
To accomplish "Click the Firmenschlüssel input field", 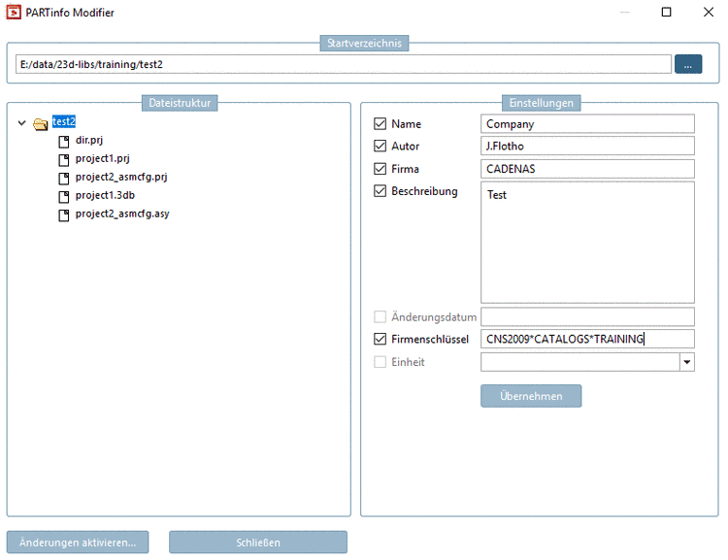I will (588, 339).
